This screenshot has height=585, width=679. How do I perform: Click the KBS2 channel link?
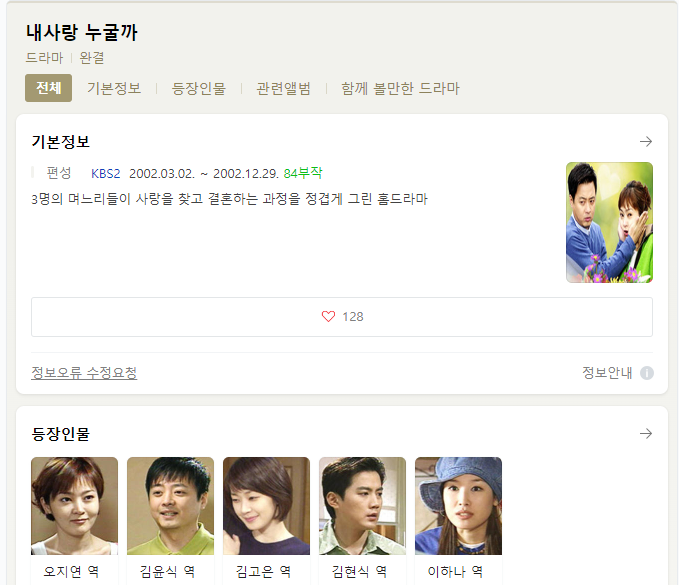(106, 174)
